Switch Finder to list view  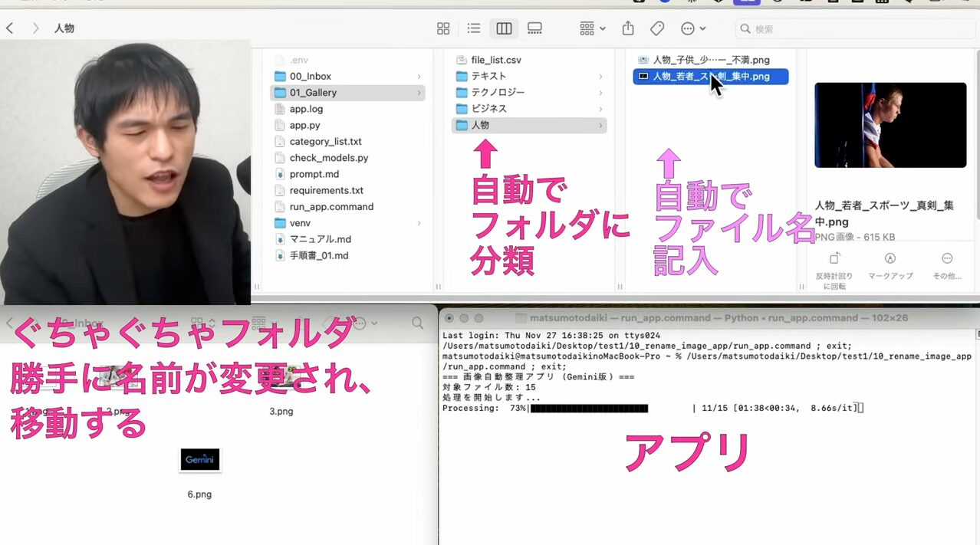(474, 28)
